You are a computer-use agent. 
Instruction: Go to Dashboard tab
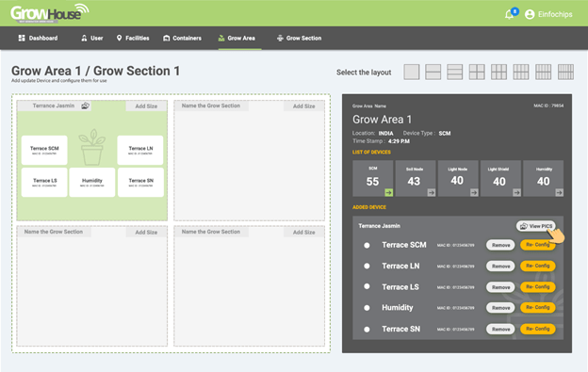coord(38,39)
